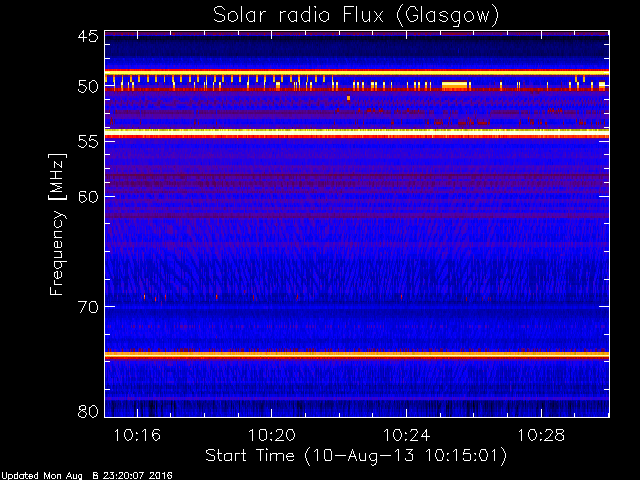
Task: Click the bright horizontal band just above 50 MHz
Action: pos(356,73)
